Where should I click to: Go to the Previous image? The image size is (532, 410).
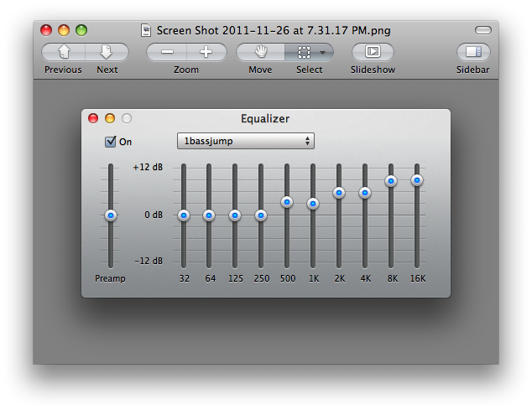pyautogui.click(x=63, y=52)
